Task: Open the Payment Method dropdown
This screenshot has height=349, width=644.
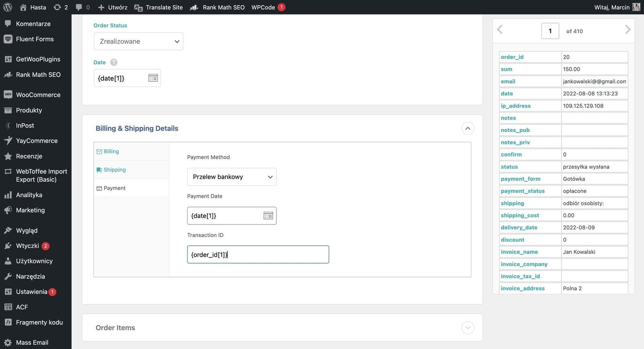Action: click(232, 177)
